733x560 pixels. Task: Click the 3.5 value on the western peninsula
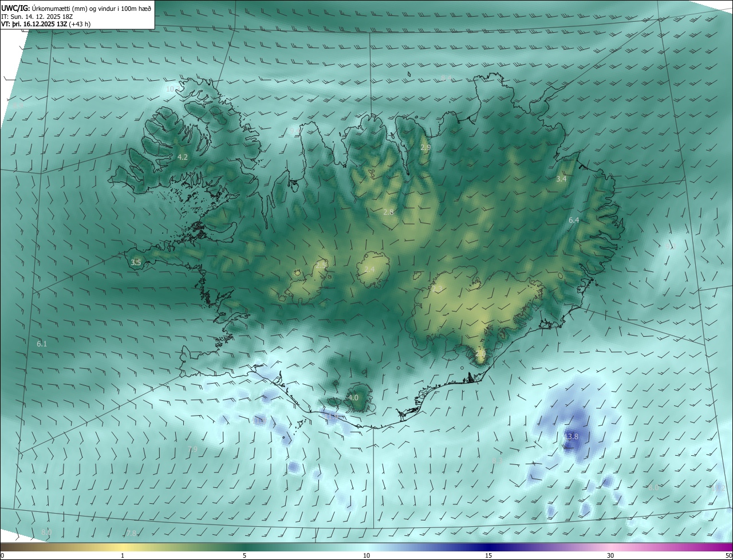136,263
